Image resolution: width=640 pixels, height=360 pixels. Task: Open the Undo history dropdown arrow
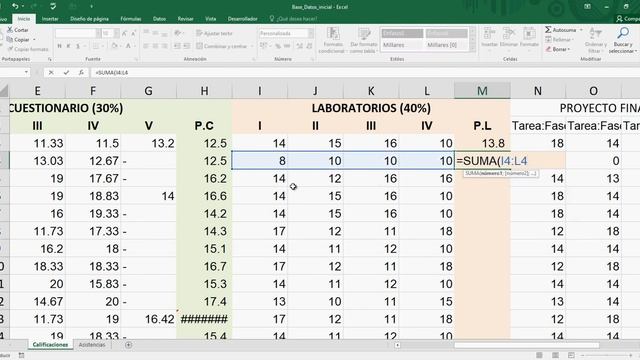[22, 6]
